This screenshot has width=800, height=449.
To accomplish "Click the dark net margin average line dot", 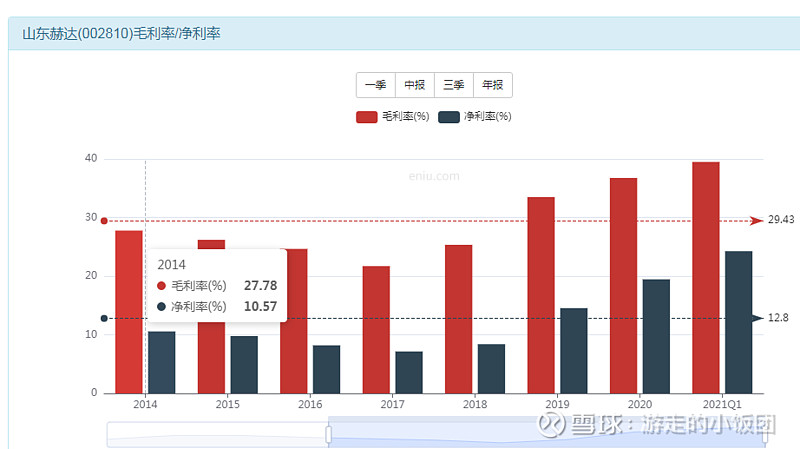I will (104, 318).
